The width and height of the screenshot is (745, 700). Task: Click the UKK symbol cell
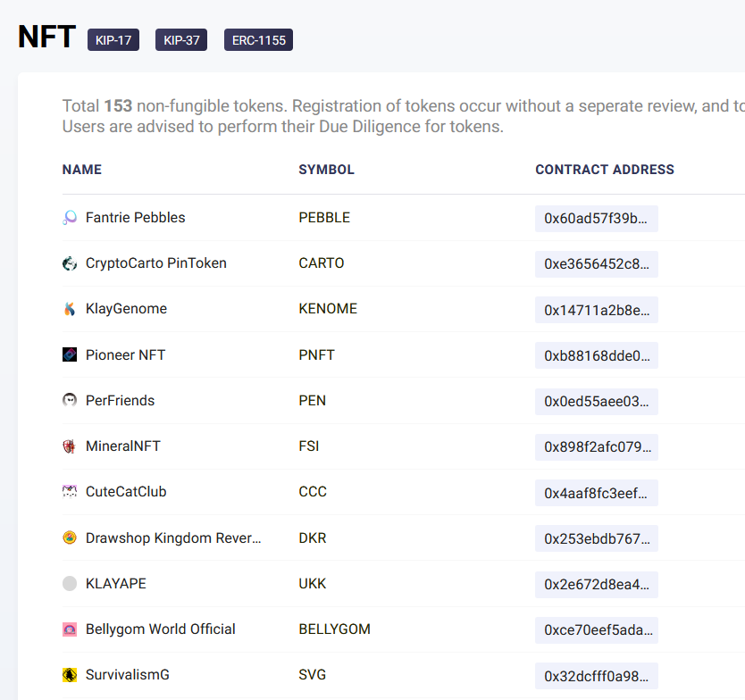312,583
